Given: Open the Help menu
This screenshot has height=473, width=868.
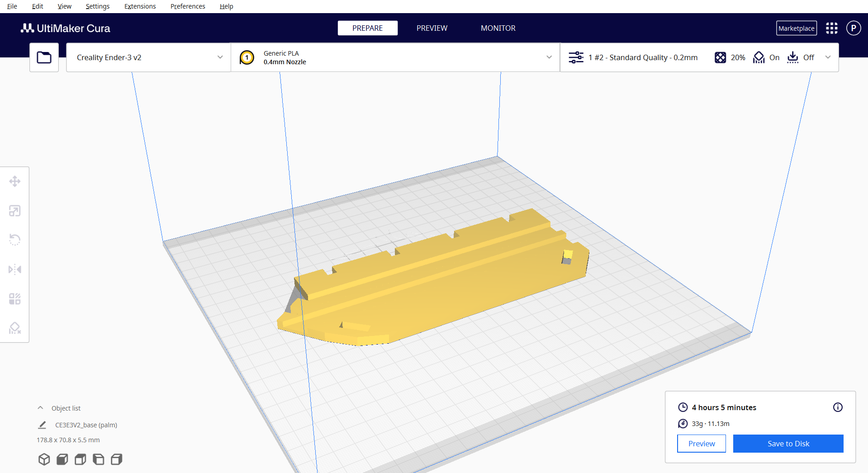Looking at the screenshot, I should 226,6.
